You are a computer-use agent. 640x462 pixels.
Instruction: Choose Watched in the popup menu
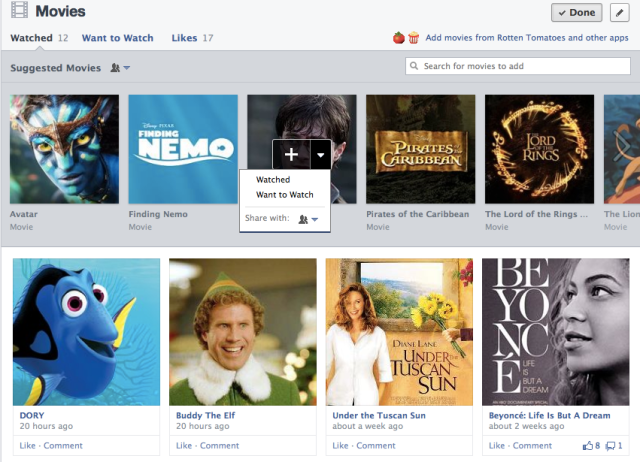(x=273, y=180)
